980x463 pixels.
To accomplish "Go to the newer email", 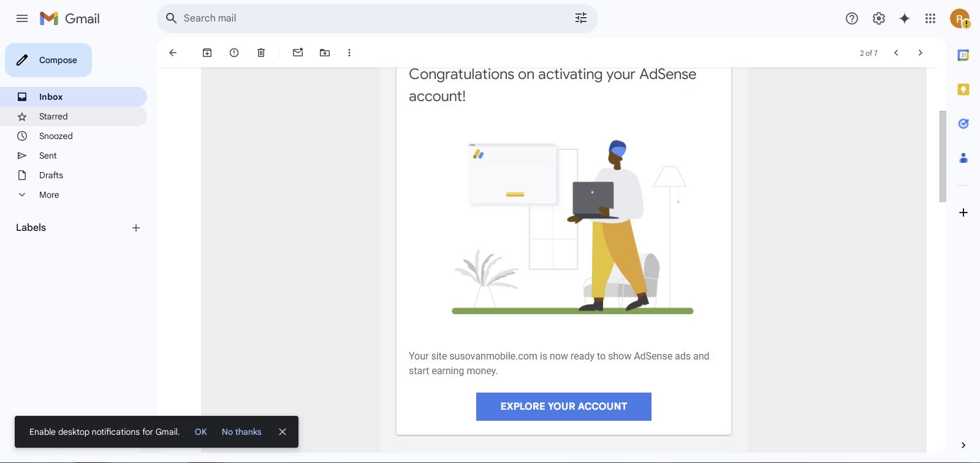I will pyautogui.click(x=896, y=53).
